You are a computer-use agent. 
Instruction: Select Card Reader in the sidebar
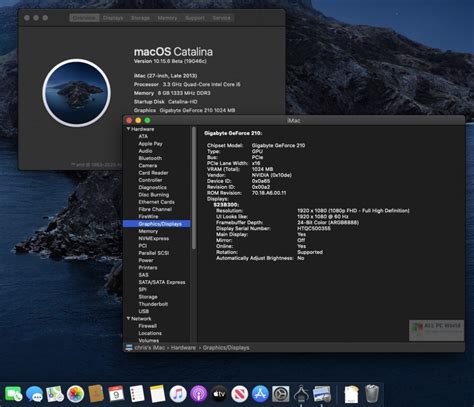coord(153,173)
